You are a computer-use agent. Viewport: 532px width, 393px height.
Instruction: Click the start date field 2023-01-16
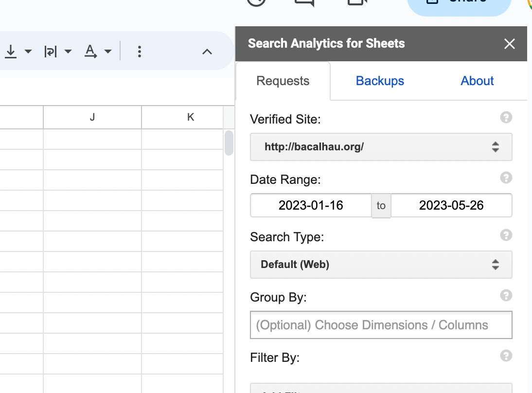point(311,205)
